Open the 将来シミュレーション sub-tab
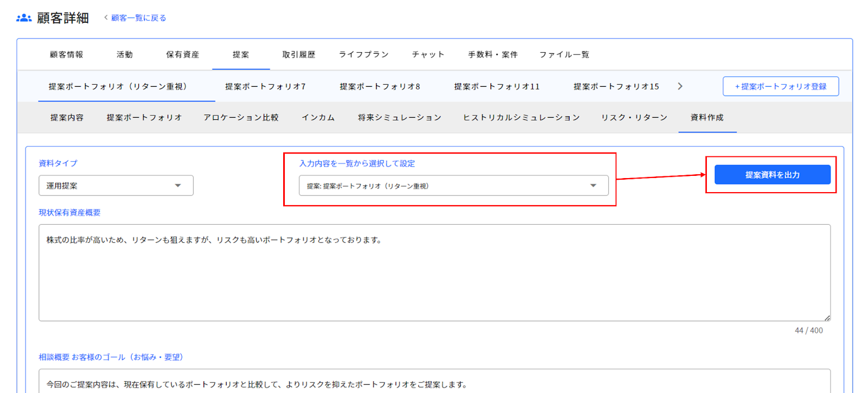 pos(400,117)
